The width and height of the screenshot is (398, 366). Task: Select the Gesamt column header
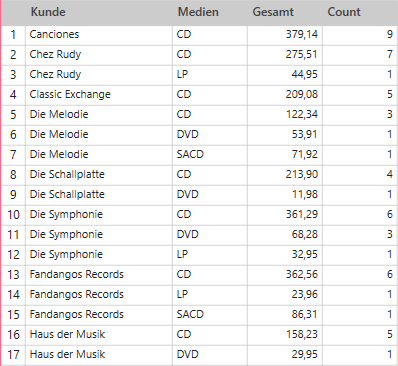[285, 12]
